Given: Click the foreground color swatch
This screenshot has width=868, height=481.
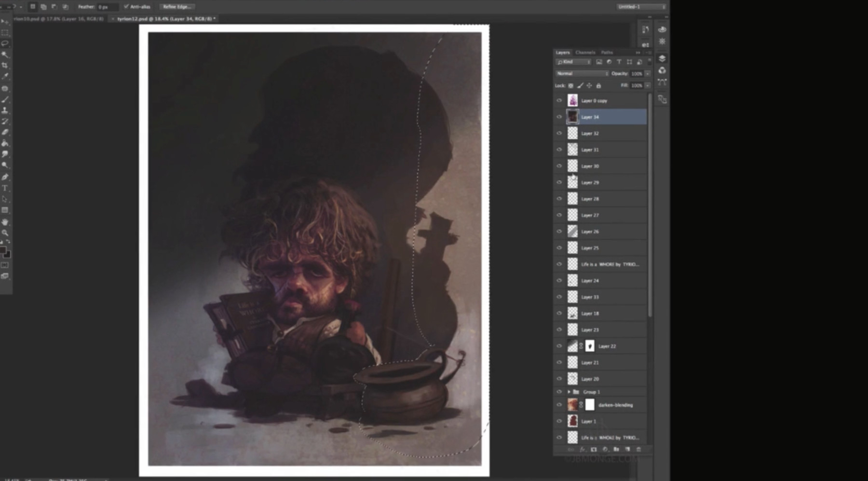Looking at the screenshot, I should point(3,250).
